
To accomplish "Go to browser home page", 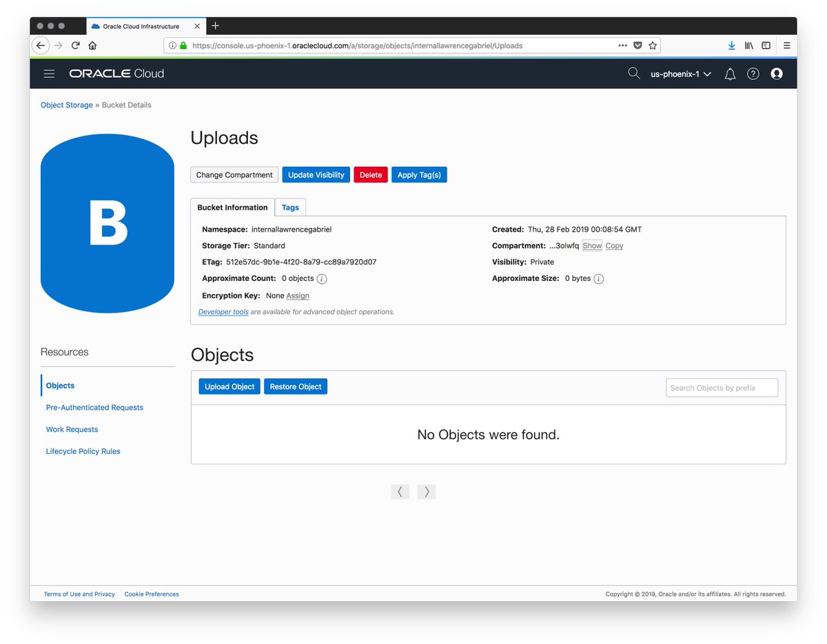I will 92,45.
